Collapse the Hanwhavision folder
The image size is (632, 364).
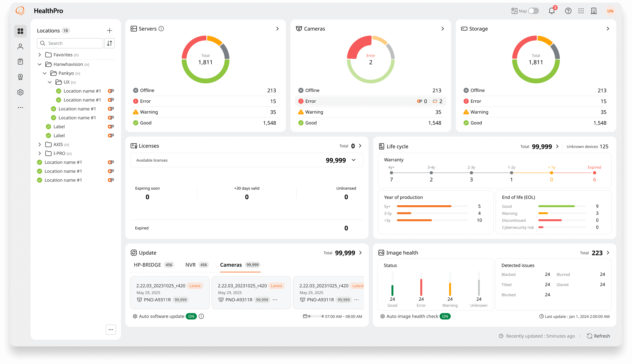pyautogui.click(x=39, y=64)
